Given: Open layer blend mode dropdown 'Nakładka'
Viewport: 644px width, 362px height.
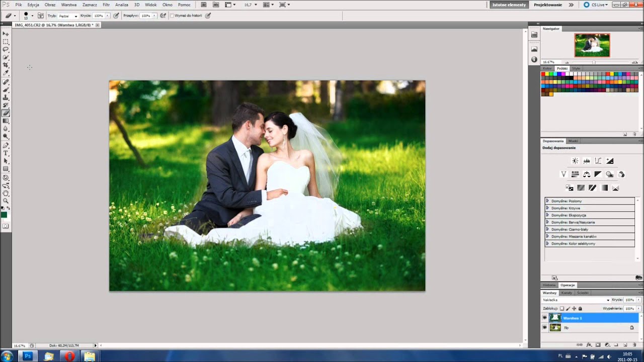Looking at the screenshot, I should 576,300.
